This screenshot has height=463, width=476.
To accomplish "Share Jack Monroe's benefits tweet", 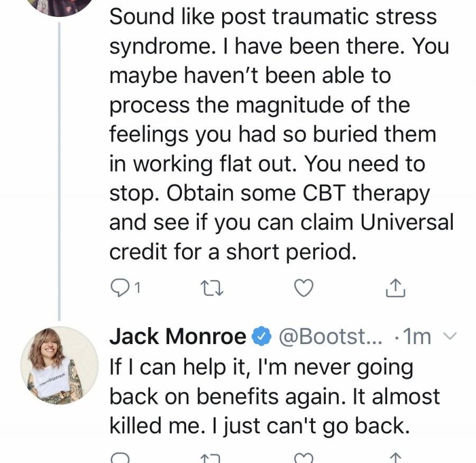I will tap(396, 458).
